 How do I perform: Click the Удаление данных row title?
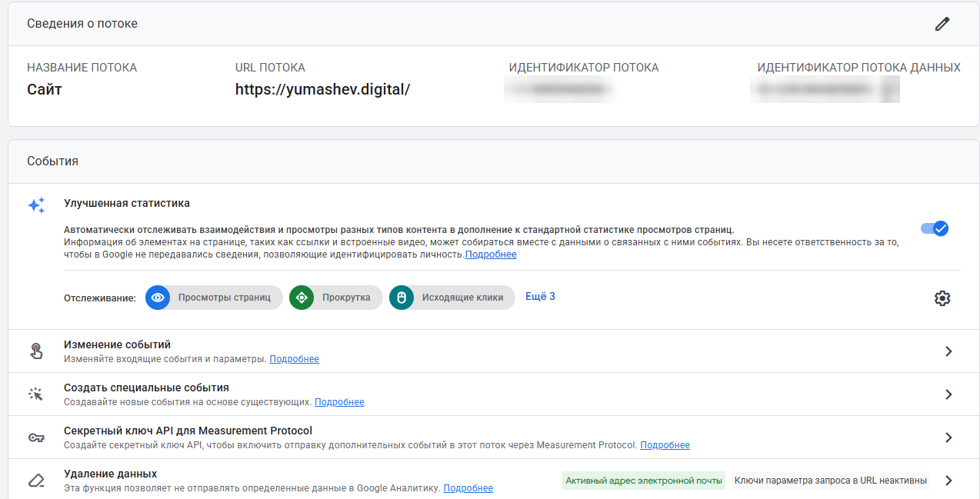(x=110, y=474)
